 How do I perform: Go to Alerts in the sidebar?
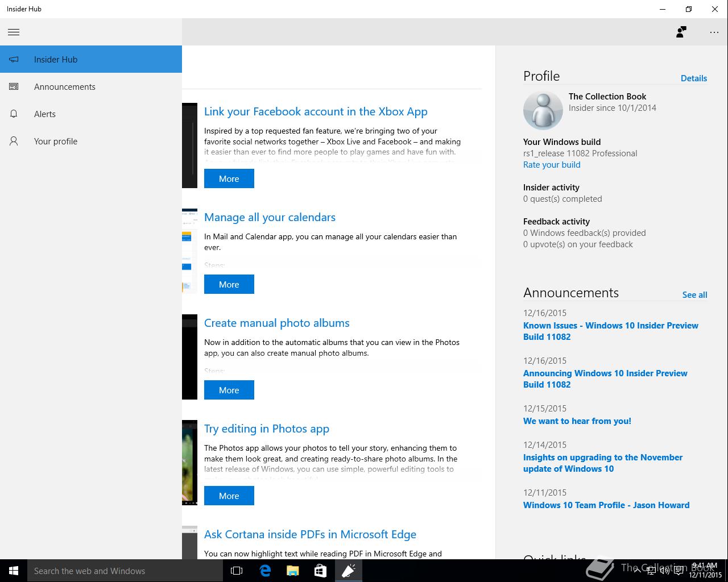click(91, 114)
